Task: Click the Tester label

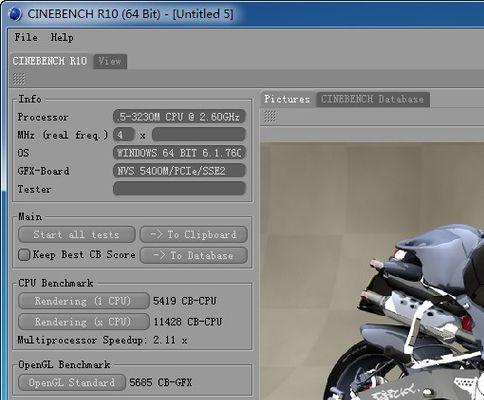Action: tap(34, 189)
